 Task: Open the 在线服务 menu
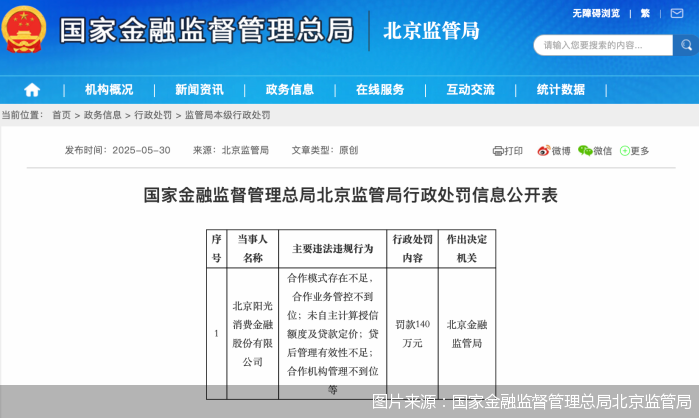coord(380,90)
